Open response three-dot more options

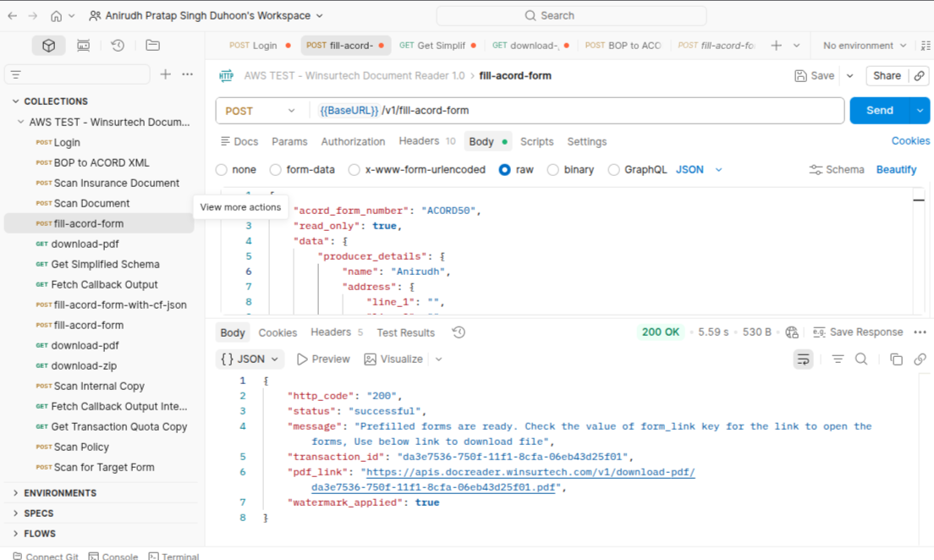(x=920, y=332)
